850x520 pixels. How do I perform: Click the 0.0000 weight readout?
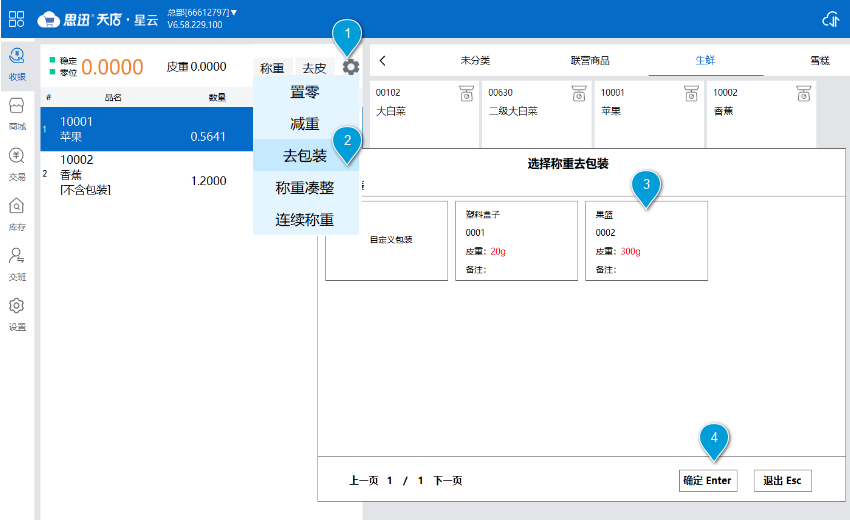112,67
